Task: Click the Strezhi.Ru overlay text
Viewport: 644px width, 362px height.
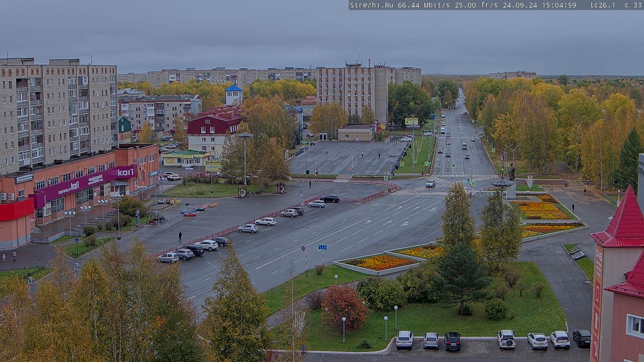Action: (x=372, y=5)
